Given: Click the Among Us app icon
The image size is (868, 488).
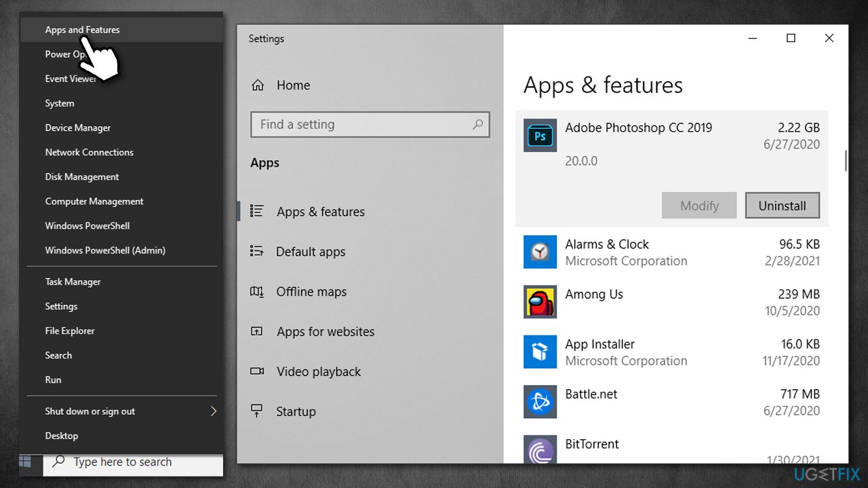Looking at the screenshot, I should (x=540, y=302).
